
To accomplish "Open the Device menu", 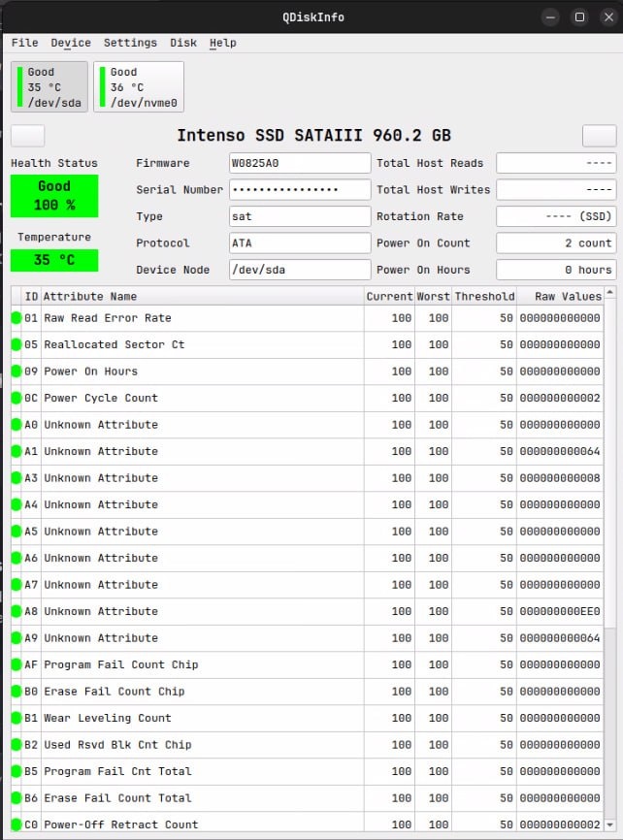I will point(71,43).
